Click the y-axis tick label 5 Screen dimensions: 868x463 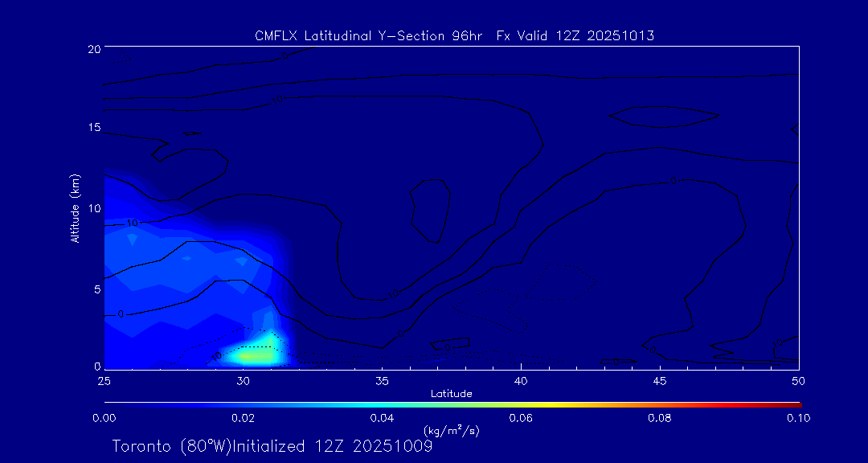point(95,289)
